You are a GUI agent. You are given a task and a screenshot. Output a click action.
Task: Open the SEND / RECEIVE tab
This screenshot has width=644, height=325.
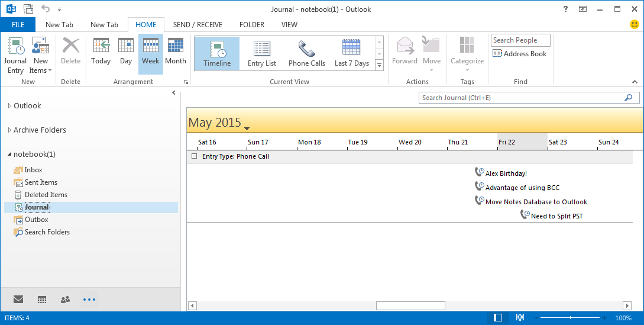pos(198,25)
